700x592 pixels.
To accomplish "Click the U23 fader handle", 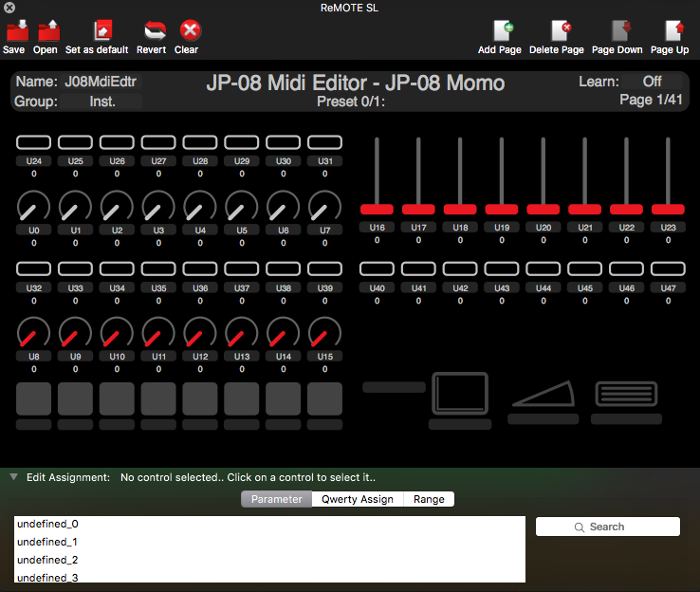I will 669,209.
